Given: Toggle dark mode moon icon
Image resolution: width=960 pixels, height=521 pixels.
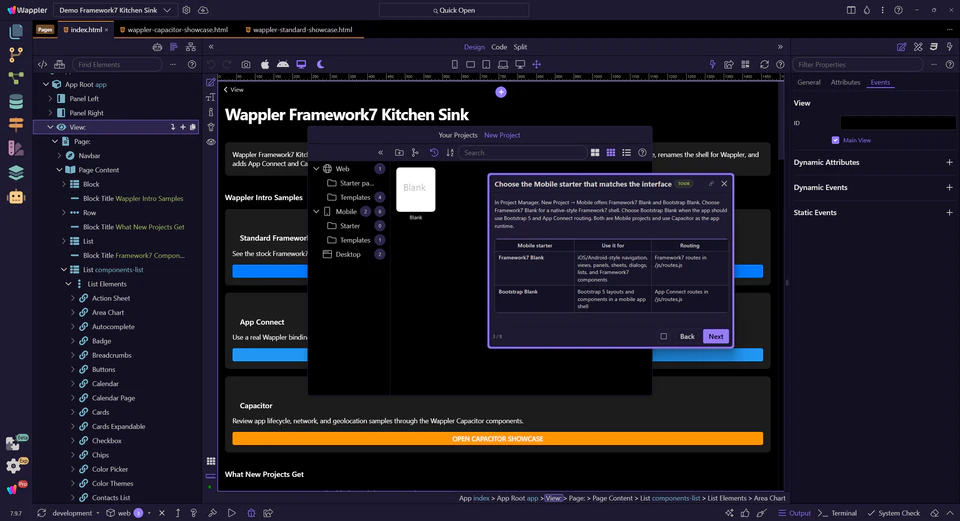Looking at the screenshot, I should (x=320, y=64).
